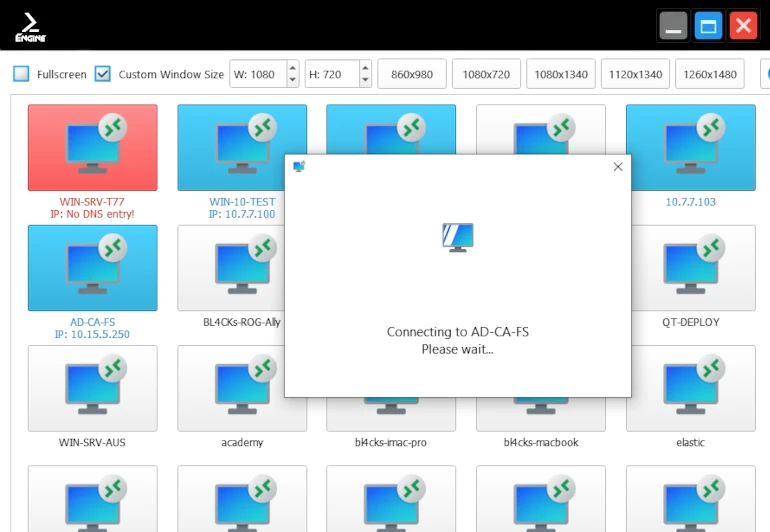Decrease the height value with down arrow
Viewport: 770px width, 532px height.
pyautogui.click(x=365, y=80)
